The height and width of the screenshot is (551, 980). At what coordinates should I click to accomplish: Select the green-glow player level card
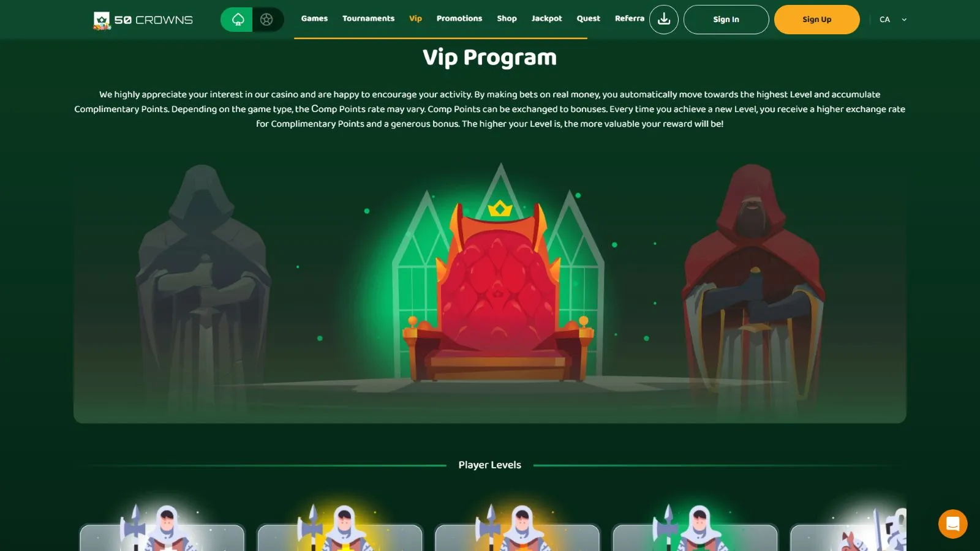(695, 530)
